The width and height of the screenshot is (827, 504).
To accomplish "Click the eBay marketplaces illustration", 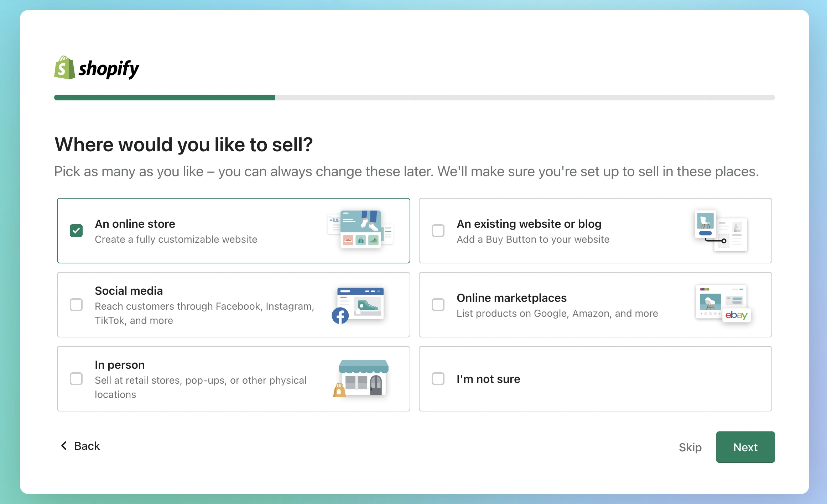I will 723,304.
